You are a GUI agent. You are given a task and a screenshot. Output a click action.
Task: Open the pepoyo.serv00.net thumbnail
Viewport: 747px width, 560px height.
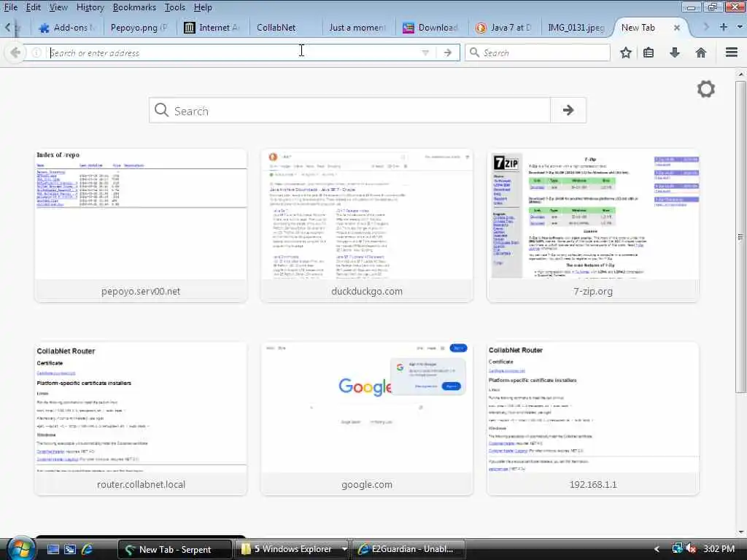click(x=141, y=225)
